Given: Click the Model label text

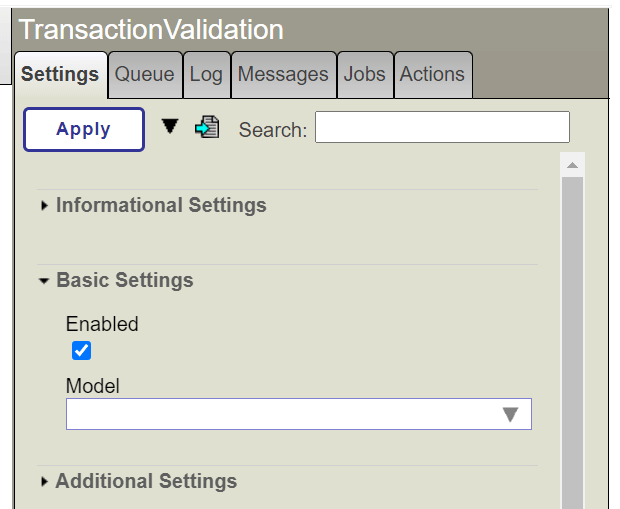Looking at the screenshot, I should (93, 386).
